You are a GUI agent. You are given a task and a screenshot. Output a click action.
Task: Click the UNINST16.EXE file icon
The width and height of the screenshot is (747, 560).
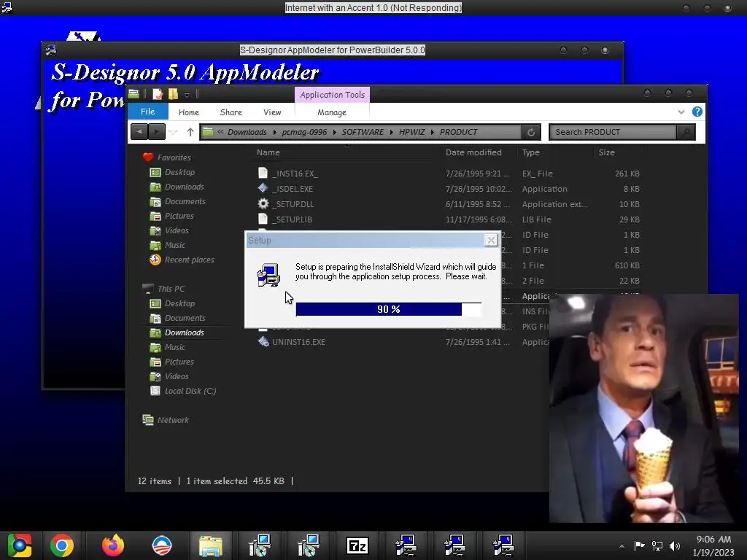coord(263,341)
